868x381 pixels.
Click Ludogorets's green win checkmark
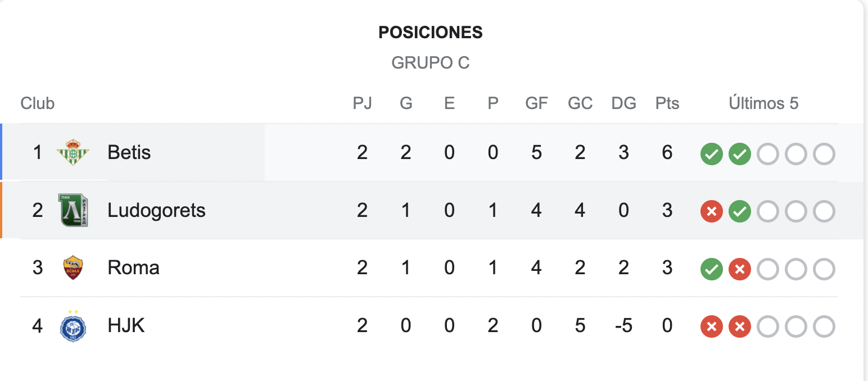pos(740,211)
